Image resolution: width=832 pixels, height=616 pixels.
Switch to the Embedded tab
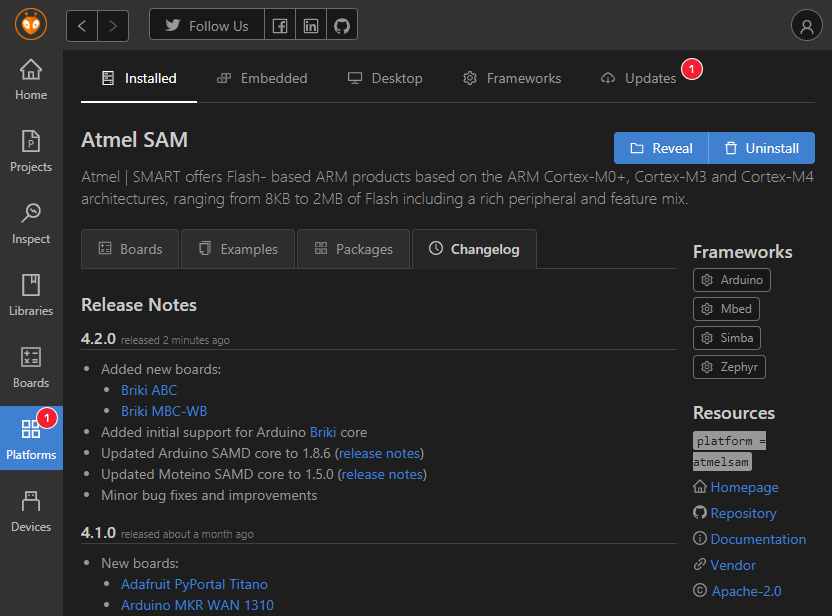click(261, 77)
